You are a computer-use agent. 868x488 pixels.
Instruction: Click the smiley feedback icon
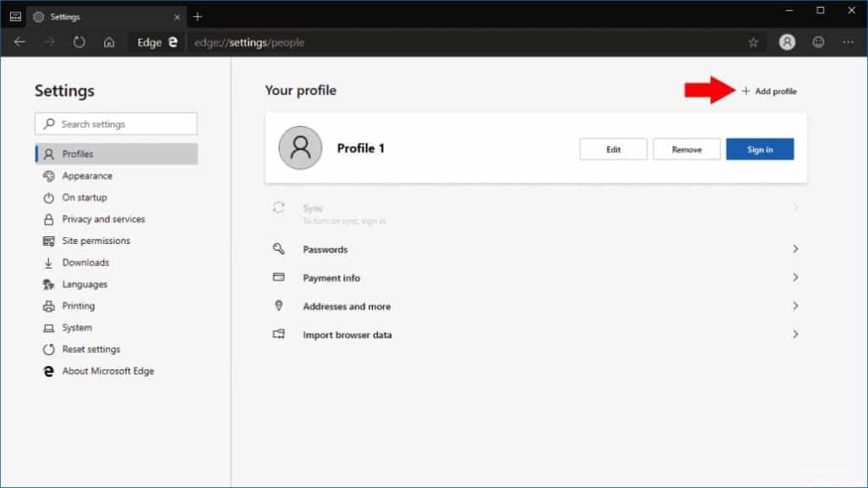pyautogui.click(x=817, y=42)
